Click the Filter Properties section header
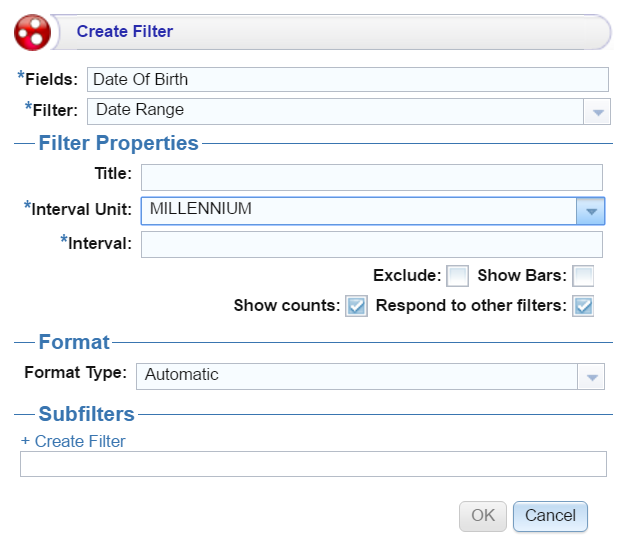This screenshot has width=623, height=548. coord(118,143)
